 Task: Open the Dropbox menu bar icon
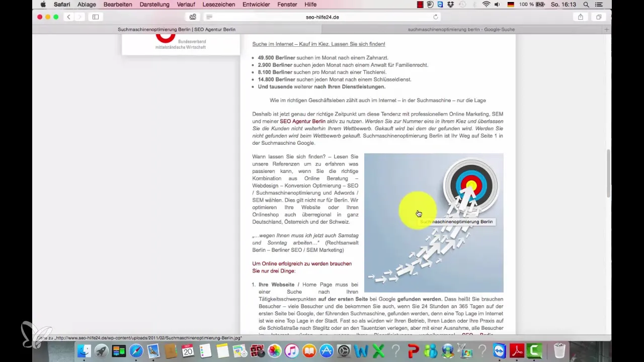pos(450,5)
